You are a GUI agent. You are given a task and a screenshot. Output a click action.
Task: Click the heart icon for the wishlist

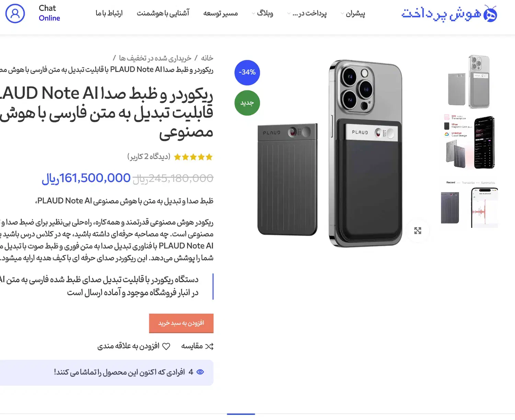pyautogui.click(x=166, y=346)
